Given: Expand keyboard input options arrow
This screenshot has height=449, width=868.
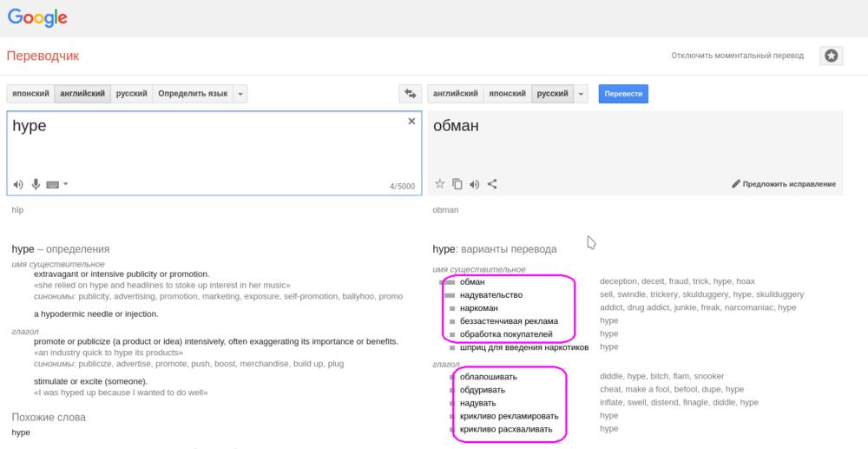Looking at the screenshot, I should click(65, 184).
